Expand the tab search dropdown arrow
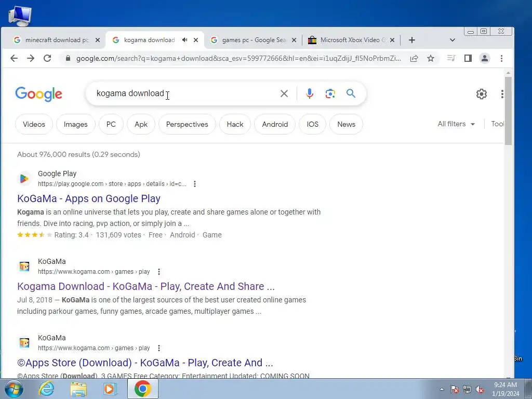This screenshot has width=532, height=399. [x=453, y=40]
